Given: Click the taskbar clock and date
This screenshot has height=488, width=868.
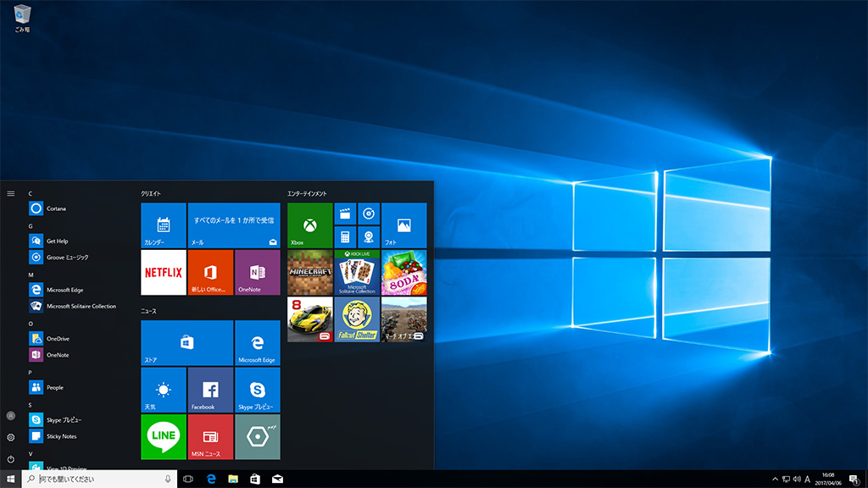Looking at the screenshot, I should (828, 480).
